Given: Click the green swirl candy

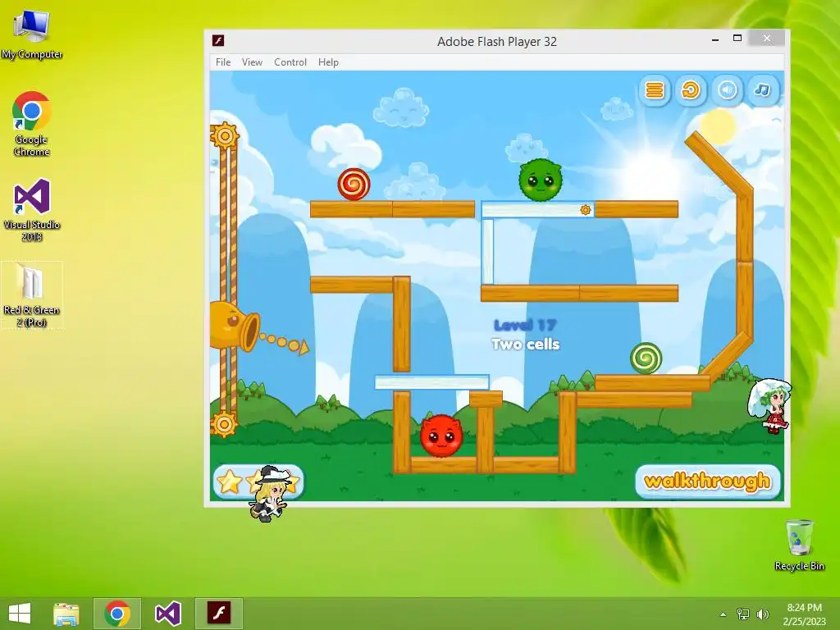Looking at the screenshot, I should click(646, 358).
